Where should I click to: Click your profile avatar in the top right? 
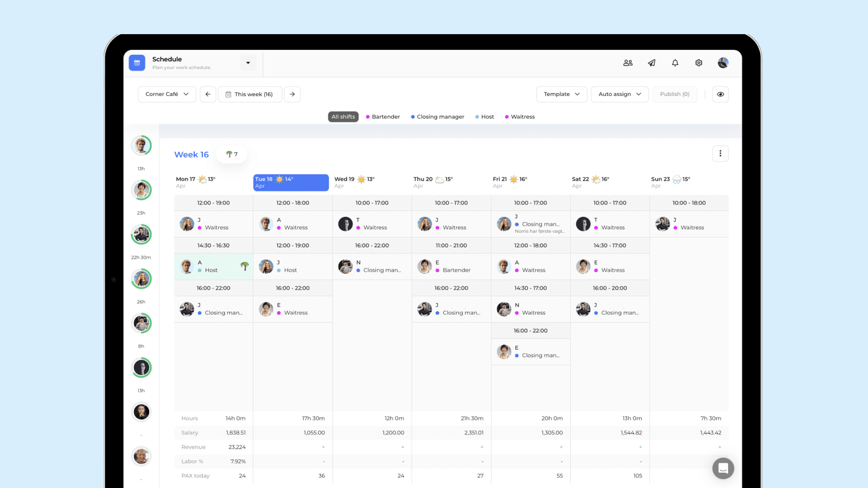(723, 62)
